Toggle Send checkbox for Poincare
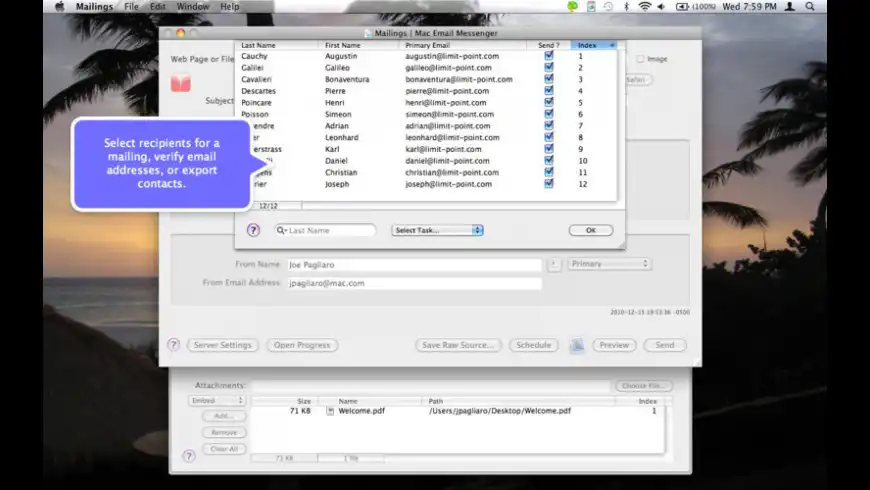Viewport: 870px width, 490px height. 549,102
